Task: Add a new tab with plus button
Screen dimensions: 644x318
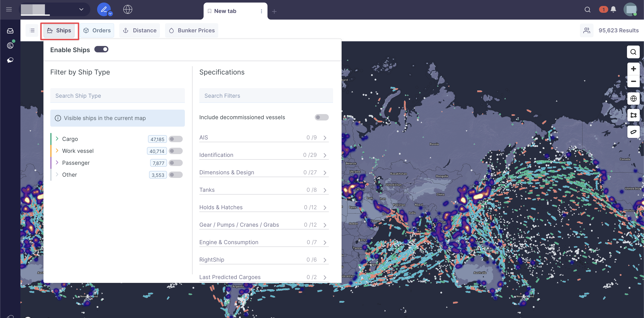Action: (274, 11)
